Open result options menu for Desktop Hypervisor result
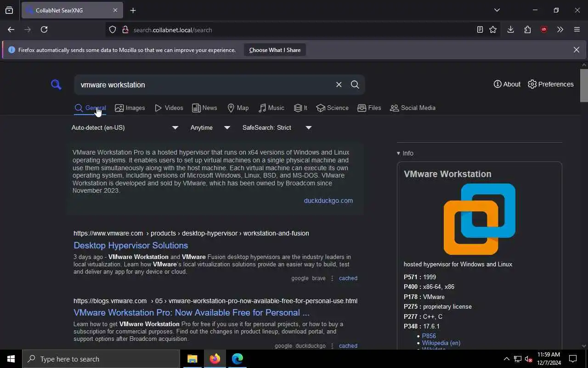588x368 pixels. point(332,278)
